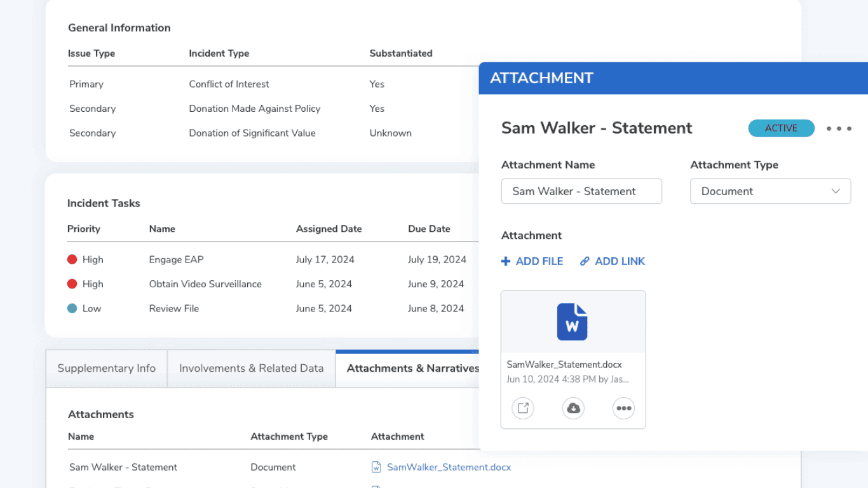This screenshot has height=488, width=868.
Task: Select Obtain Video Surveillance task row
Action: [205, 284]
